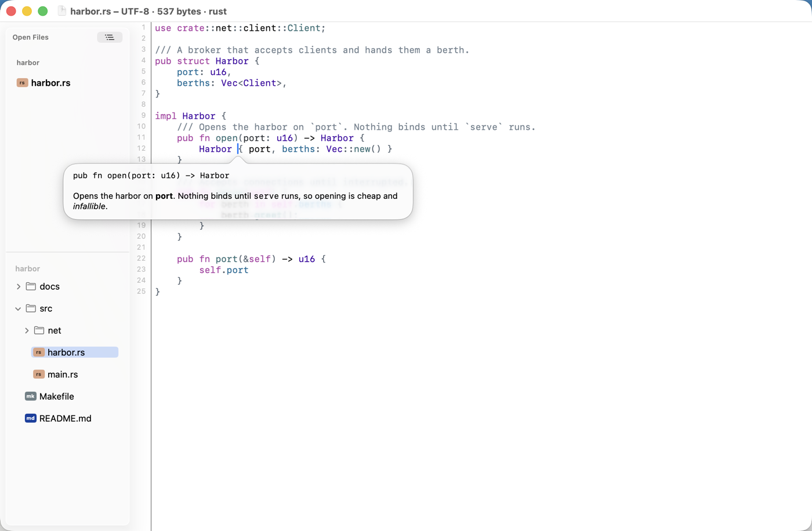The height and width of the screenshot is (531, 812).
Task: Open main.rs in the project tree
Action: 63,374
